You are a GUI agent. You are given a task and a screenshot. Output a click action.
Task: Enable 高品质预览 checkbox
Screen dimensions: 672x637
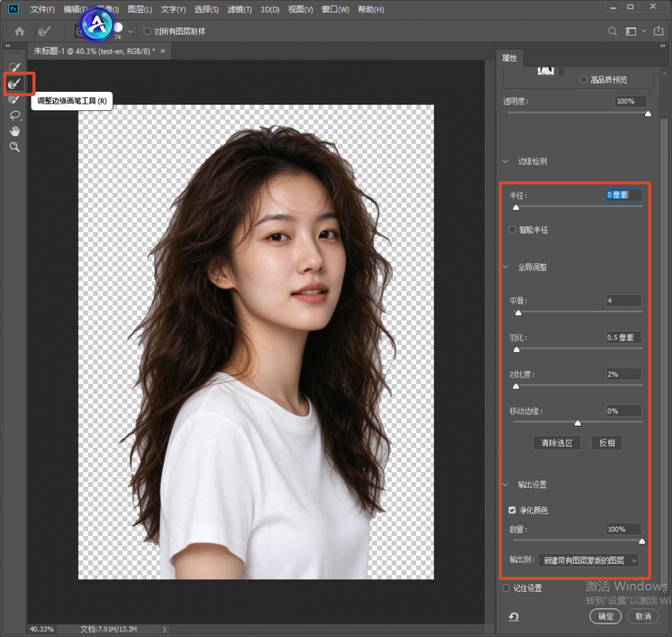583,79
